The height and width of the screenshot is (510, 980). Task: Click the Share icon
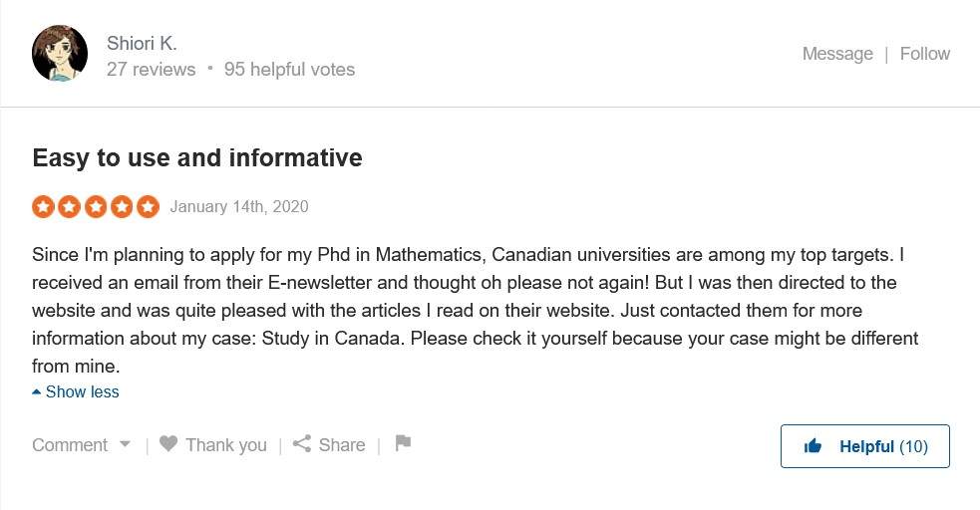[302, 444]
